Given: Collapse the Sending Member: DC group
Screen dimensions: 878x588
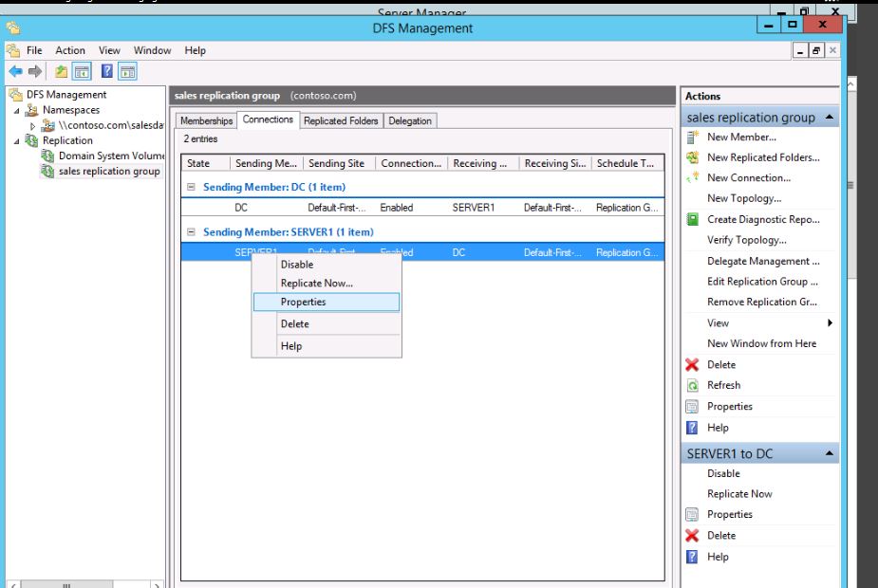Looking at the screenshot, I should [x=192, y=188].
